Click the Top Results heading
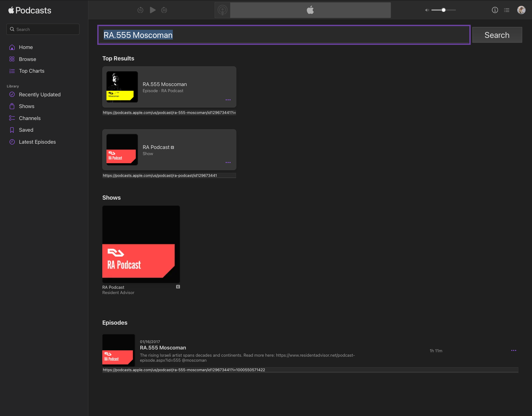This screenshot has height=416, width=532. [118, 58]
